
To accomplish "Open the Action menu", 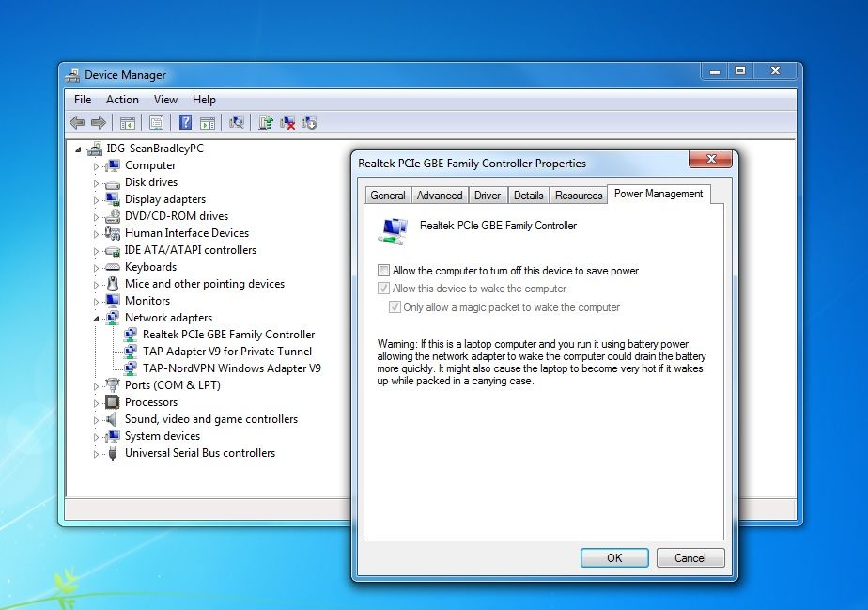I will [122, 99].
